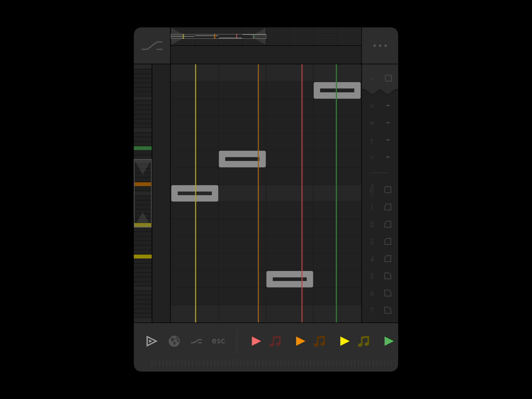Play the red track
The image size is (532, 399).
point(256,341)
